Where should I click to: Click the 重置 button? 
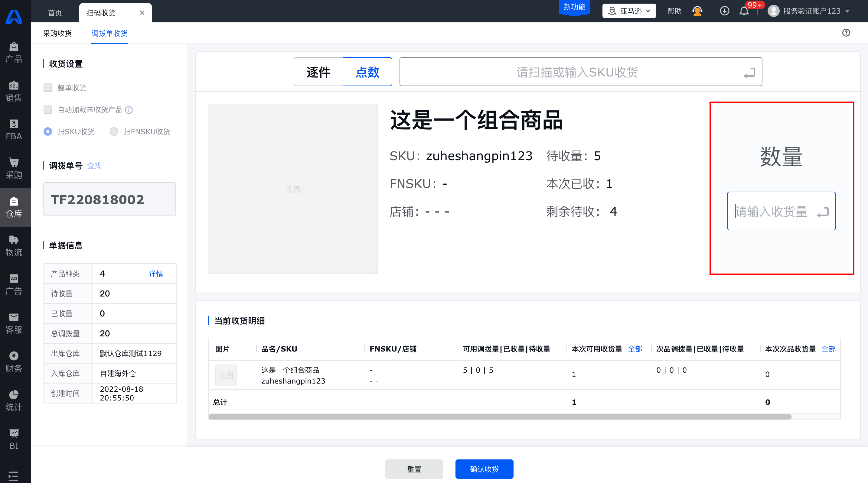pos(414,469)
